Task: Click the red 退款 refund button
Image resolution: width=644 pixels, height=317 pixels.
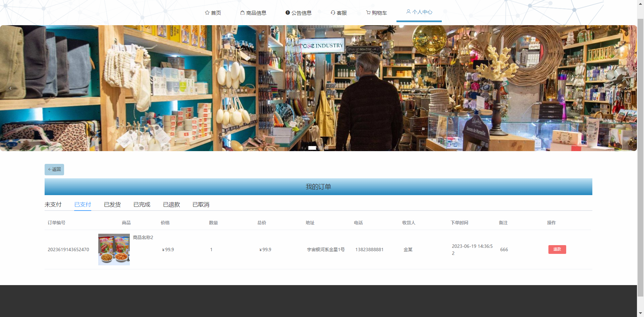Action: click(557, 249)
